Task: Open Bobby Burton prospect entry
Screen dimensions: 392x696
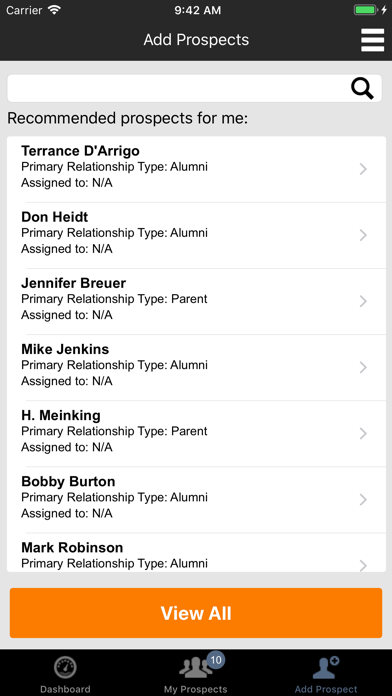Action: click(x=196, y=500)
